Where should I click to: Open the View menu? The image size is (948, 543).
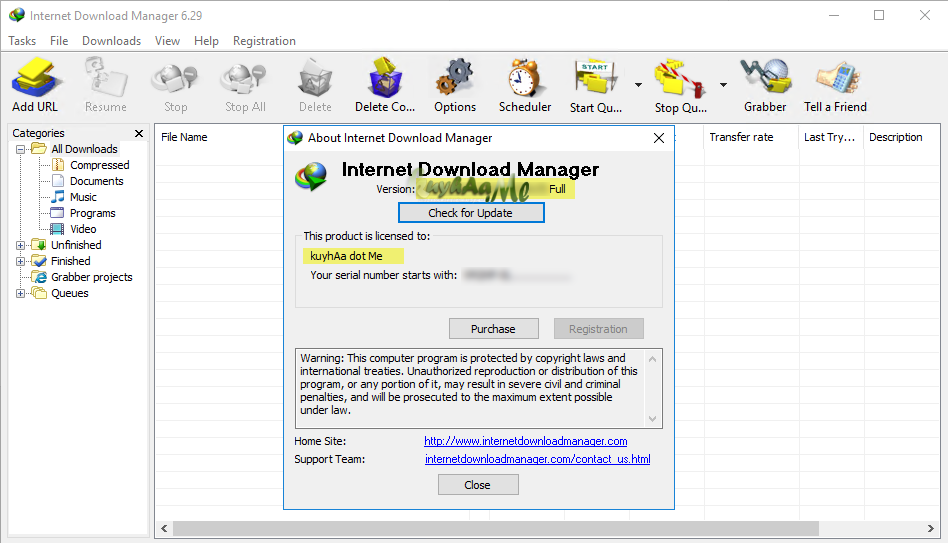167,41
